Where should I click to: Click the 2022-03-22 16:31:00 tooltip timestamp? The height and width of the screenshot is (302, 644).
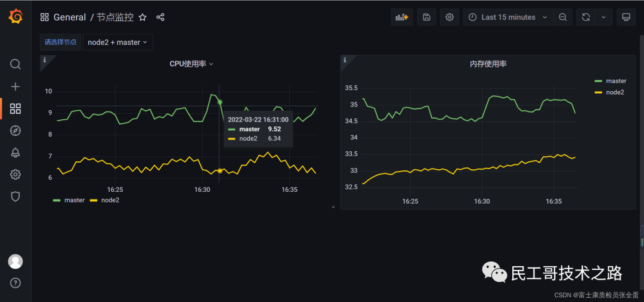coord(258,120)
